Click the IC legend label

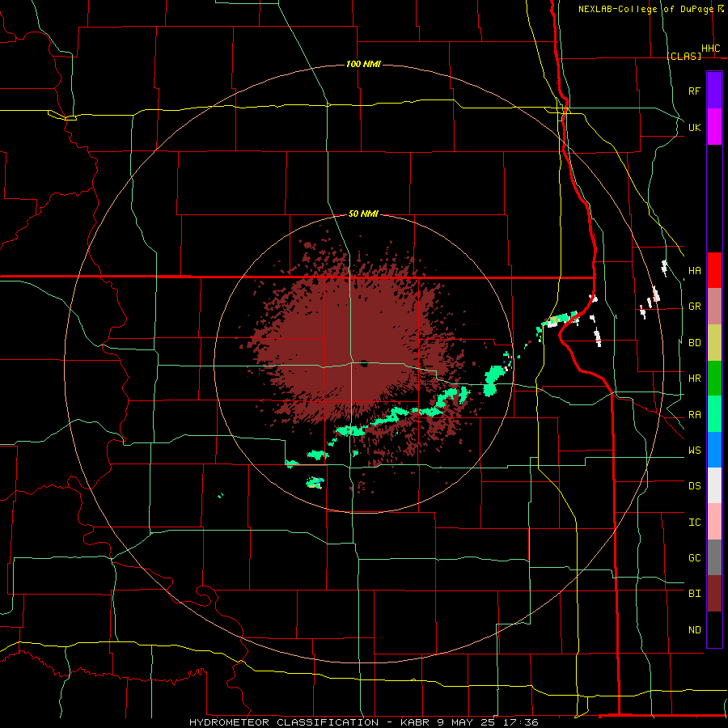[694, 523]
